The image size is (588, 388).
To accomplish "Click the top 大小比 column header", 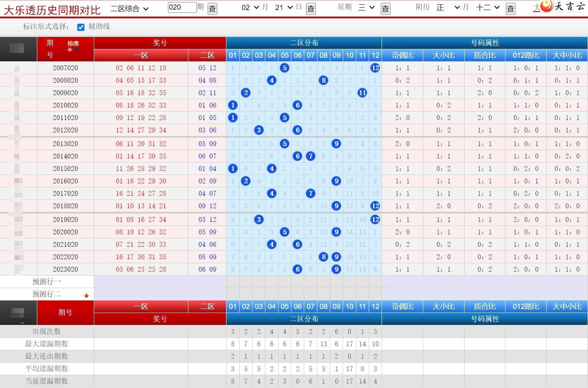I will pyautogui.click(x=444, y=55).
